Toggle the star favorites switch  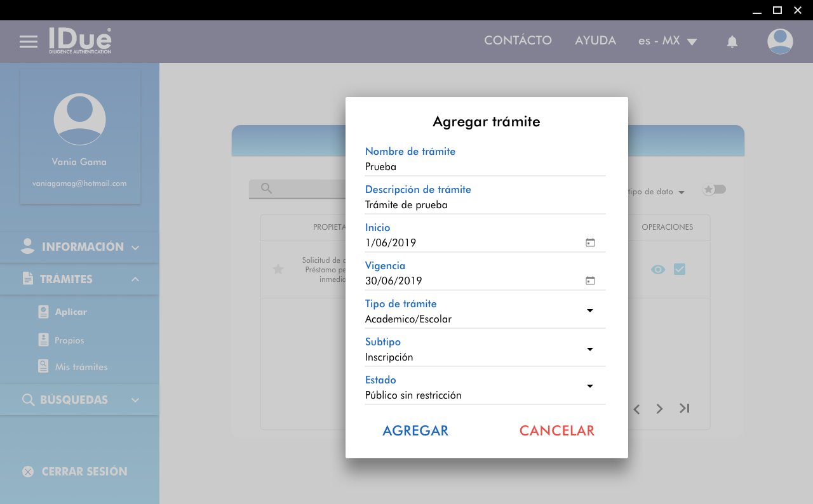pyautogui.click(x=714, y=190)
